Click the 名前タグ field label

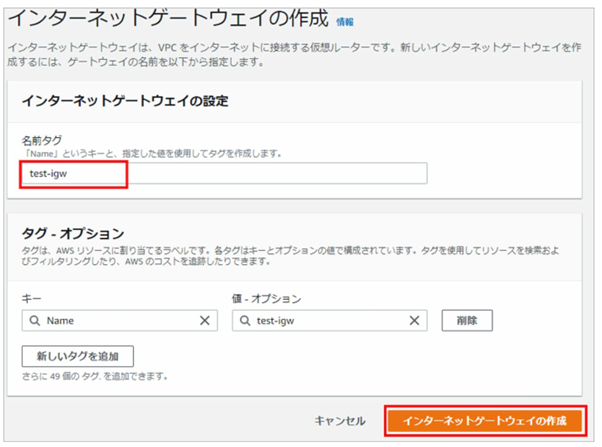click(x=48, y=140)
